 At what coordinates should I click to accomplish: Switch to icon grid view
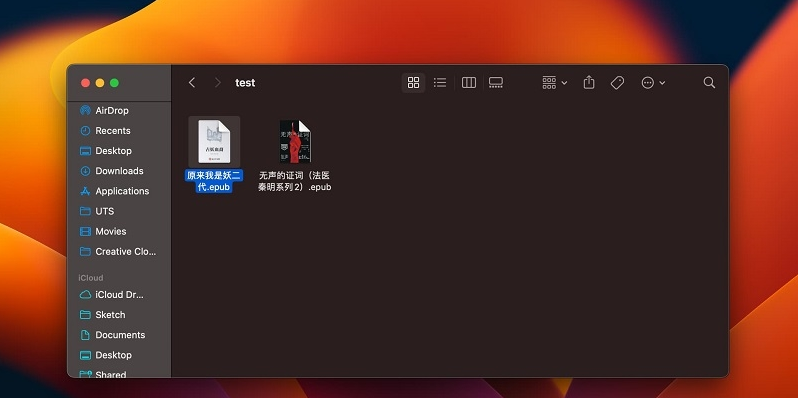(413, 82)
